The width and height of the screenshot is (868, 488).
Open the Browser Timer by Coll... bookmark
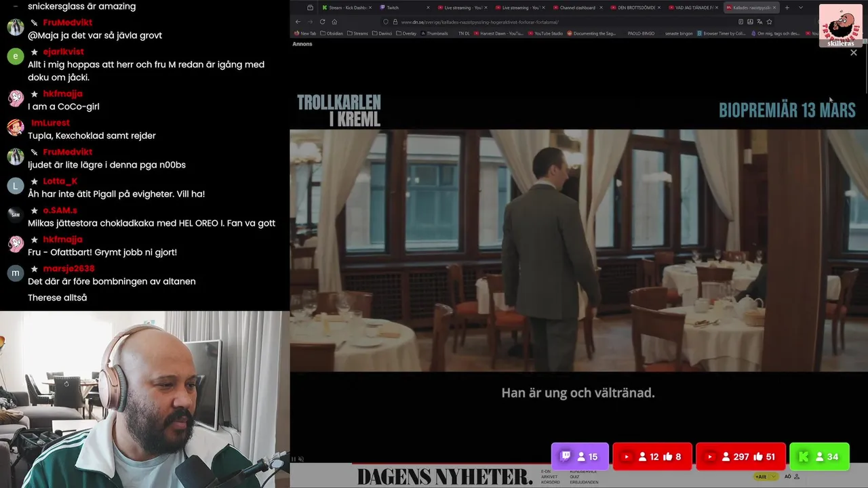pos(722,33)
